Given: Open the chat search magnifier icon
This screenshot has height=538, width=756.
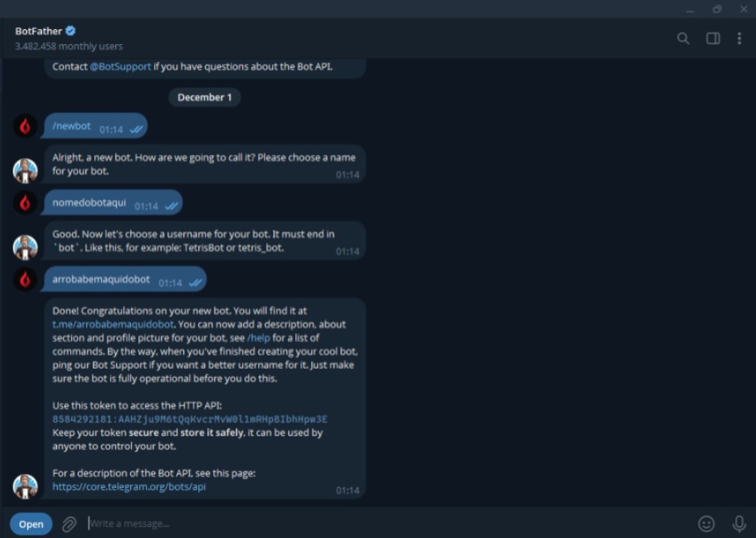Looking at the screenshot, I should [683, 38].
